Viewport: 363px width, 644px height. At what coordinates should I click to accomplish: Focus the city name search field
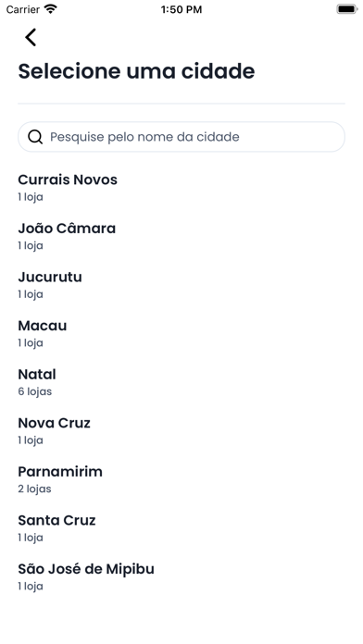(x=181, y=137)
